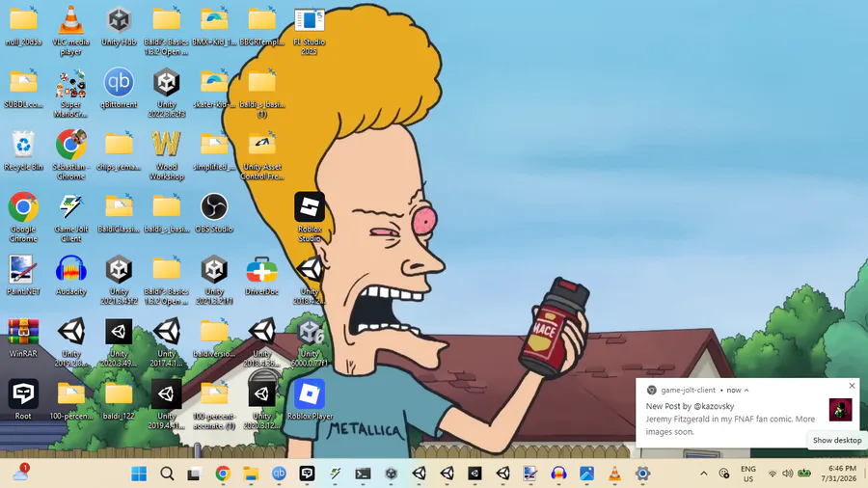The height and width of the screenshot is (488, 868).
Task: Open the simplified_ folder
Action: pyautogui.click(x=214, y=149)
